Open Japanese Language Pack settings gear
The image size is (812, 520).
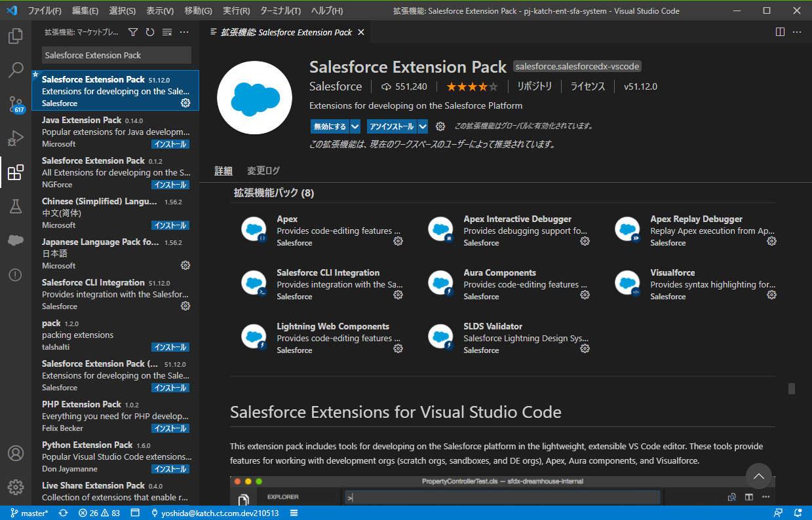click(185, 265)
